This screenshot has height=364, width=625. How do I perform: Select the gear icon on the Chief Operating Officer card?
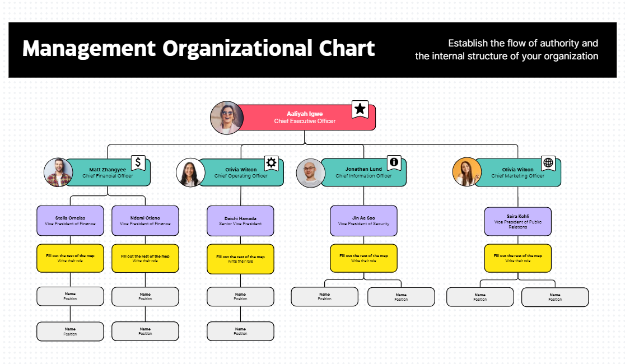pyautogui.click(x=271, y=163)
